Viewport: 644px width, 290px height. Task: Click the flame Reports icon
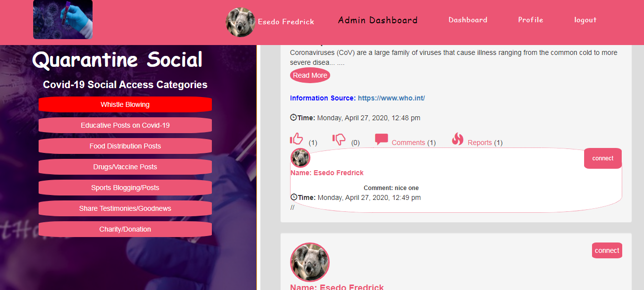[458, 139]
